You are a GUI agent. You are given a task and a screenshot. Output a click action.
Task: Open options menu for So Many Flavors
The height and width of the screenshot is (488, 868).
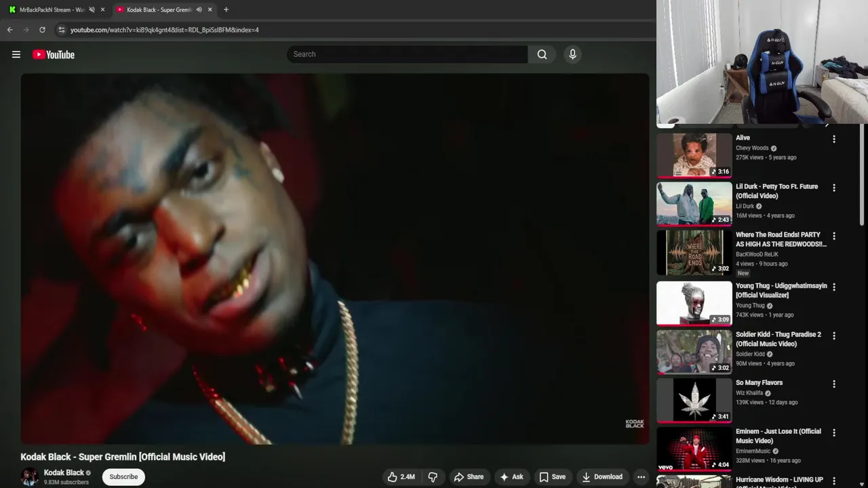pos(834,384)
